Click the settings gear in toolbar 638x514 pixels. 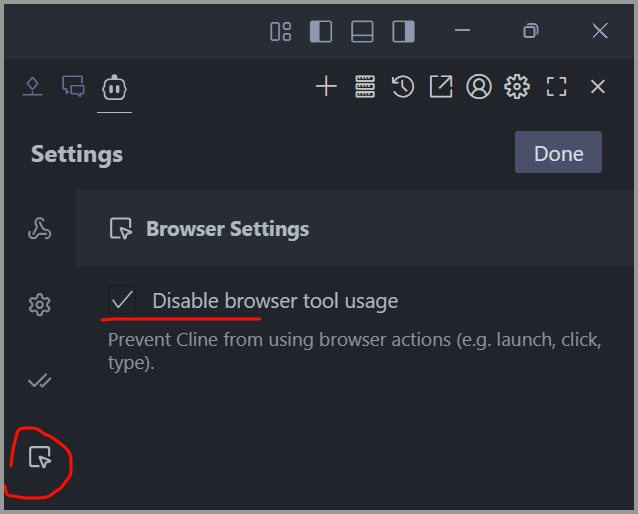click(x=517, y=87)
